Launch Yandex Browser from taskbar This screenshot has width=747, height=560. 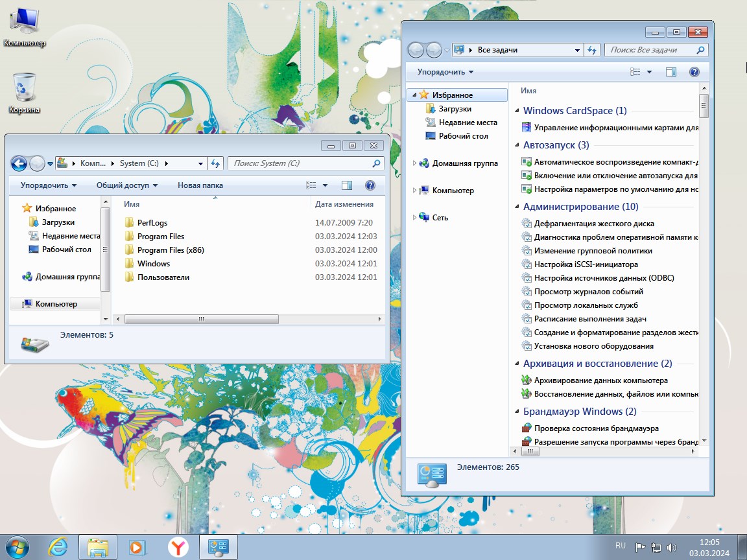pyautogui.click(x=178, y=547)
